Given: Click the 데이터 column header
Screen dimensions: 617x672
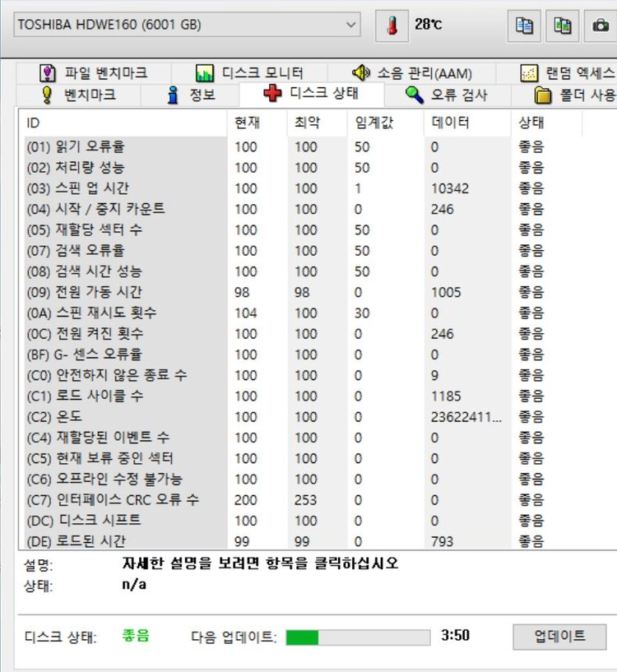Looking at the screenshot, I should click(467, 123).
